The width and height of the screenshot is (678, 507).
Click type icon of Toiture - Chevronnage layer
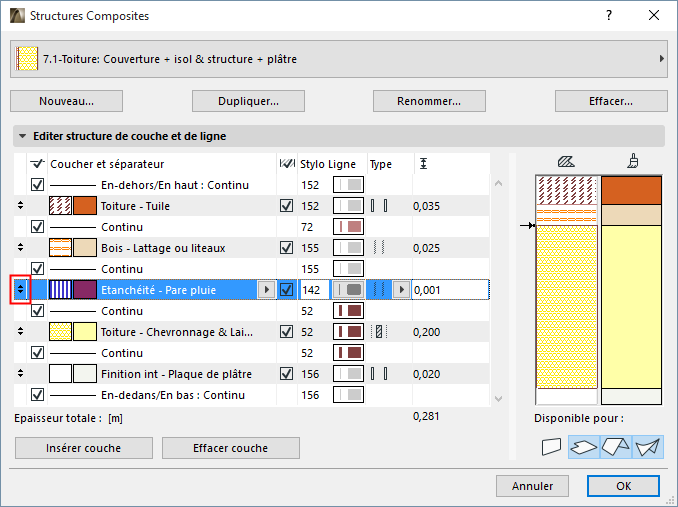pyautogui.click(x=379, y=332)
